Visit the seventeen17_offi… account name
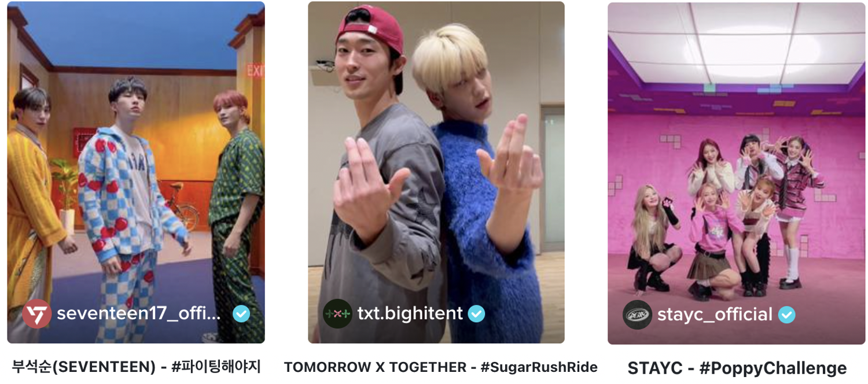The height and width of the screenshot is (384, 868). (139, 314)
